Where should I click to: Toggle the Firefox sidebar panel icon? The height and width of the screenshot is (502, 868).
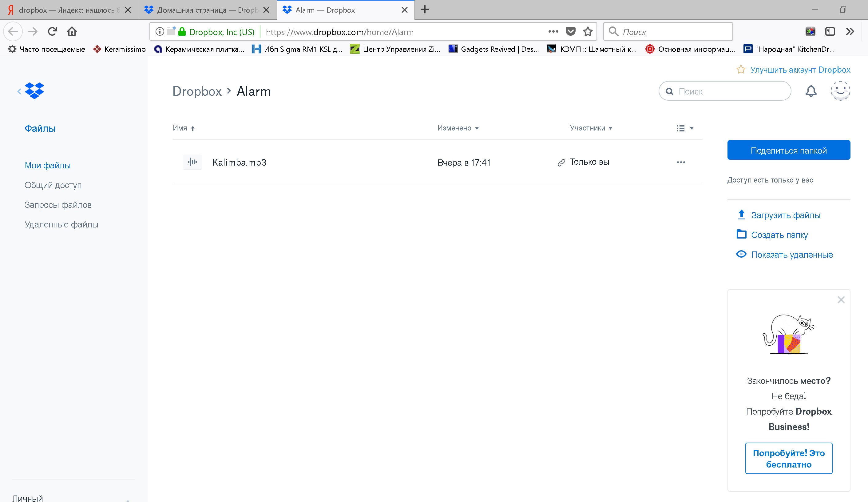pos(830,32)
